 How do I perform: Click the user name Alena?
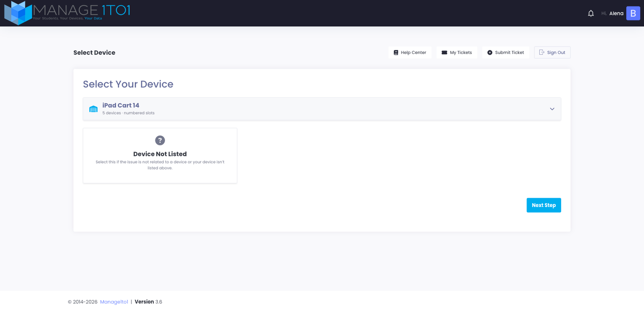tap(616, 13)
